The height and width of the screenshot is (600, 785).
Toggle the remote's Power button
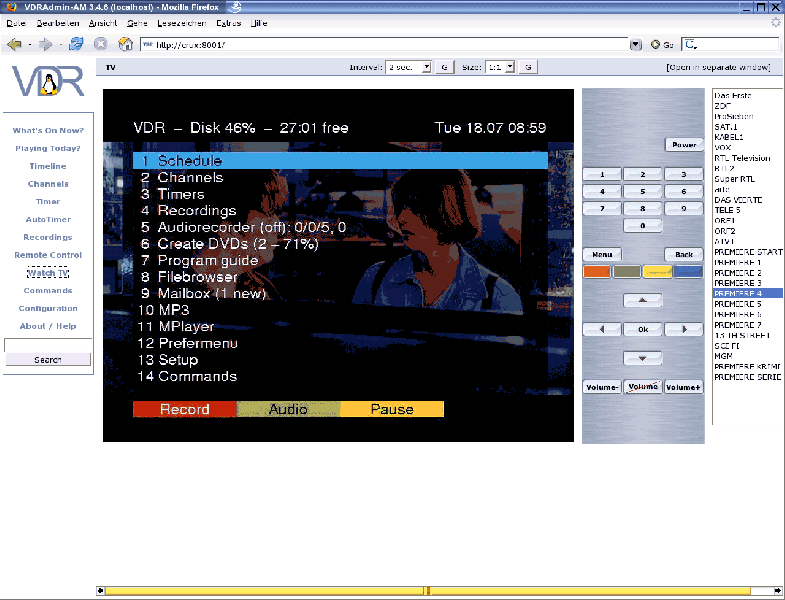[684, 145]
